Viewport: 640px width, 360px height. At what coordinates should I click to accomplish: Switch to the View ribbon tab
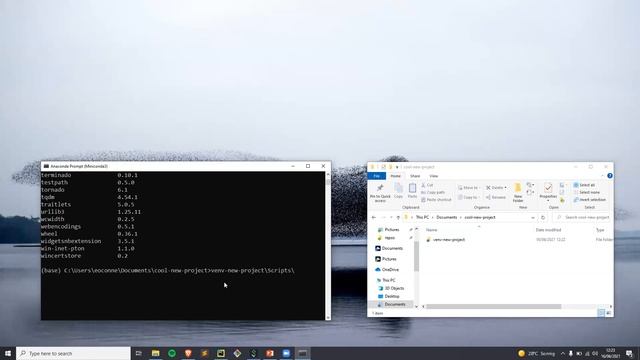pos(433,176)
